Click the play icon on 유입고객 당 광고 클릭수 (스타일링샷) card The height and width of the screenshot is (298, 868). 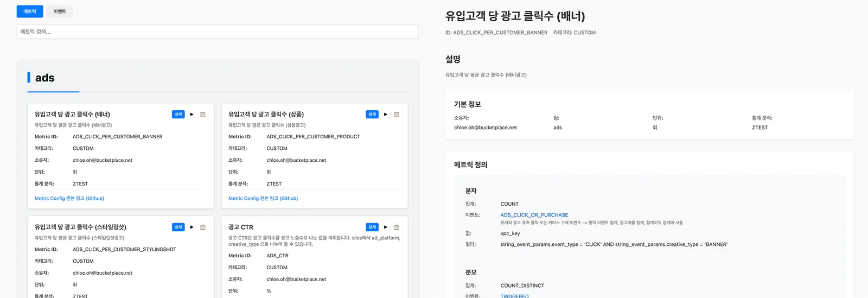click(192, 227)
